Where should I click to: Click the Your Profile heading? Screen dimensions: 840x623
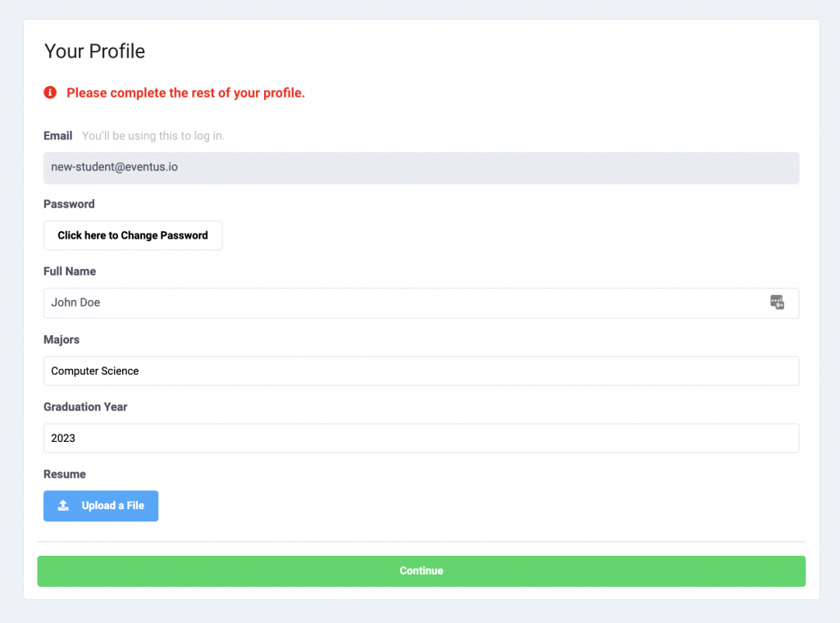click(95, 52)
